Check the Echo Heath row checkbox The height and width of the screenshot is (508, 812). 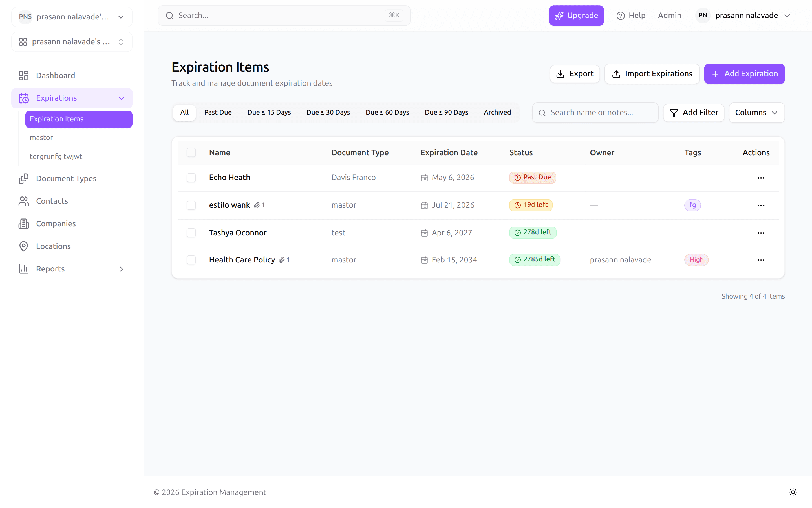[191, 178]
